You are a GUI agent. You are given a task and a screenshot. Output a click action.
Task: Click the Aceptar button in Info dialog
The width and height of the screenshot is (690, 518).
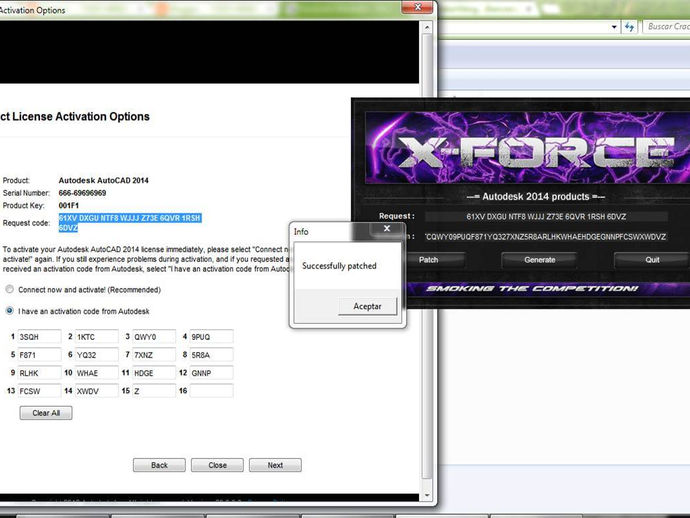pos(367,306)
